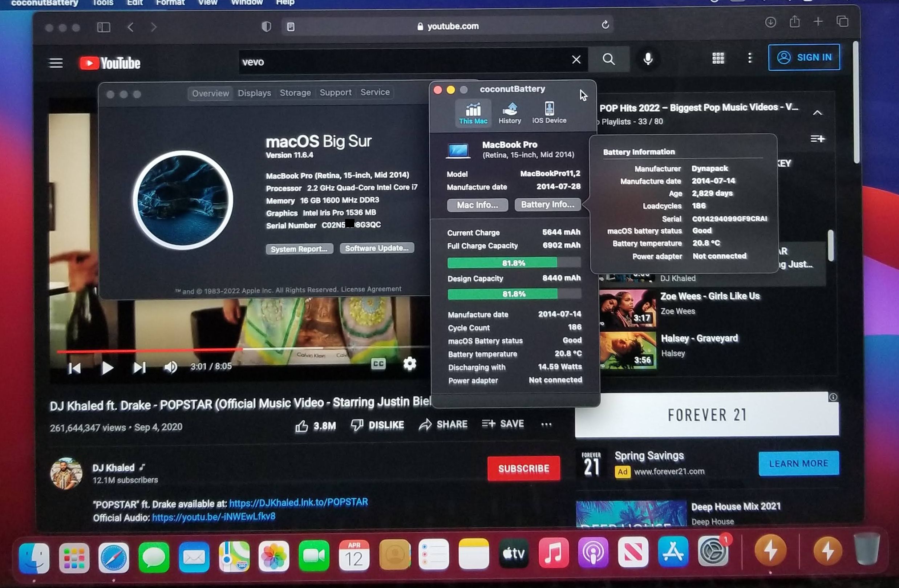Open the YouTube apps grid icon

(718, 58)
